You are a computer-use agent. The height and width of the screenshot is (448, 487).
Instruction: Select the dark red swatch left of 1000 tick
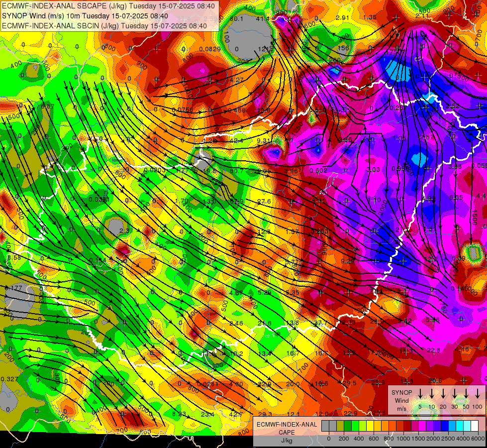(x=400, y=426)
